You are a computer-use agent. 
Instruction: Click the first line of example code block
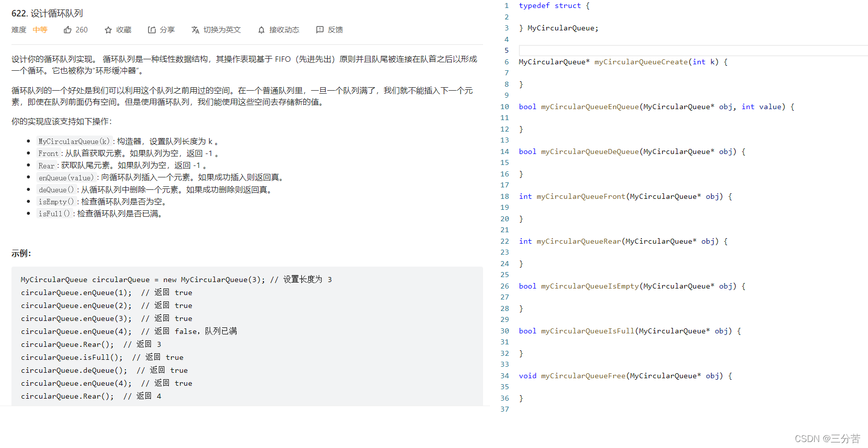[x=176, y=280]
